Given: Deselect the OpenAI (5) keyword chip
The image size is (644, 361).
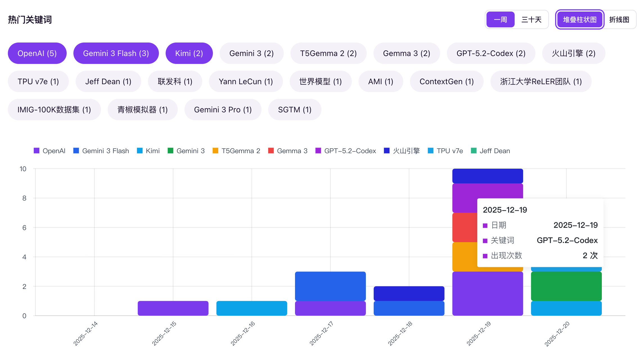Looking at the screenshot, I should (37, 54).
